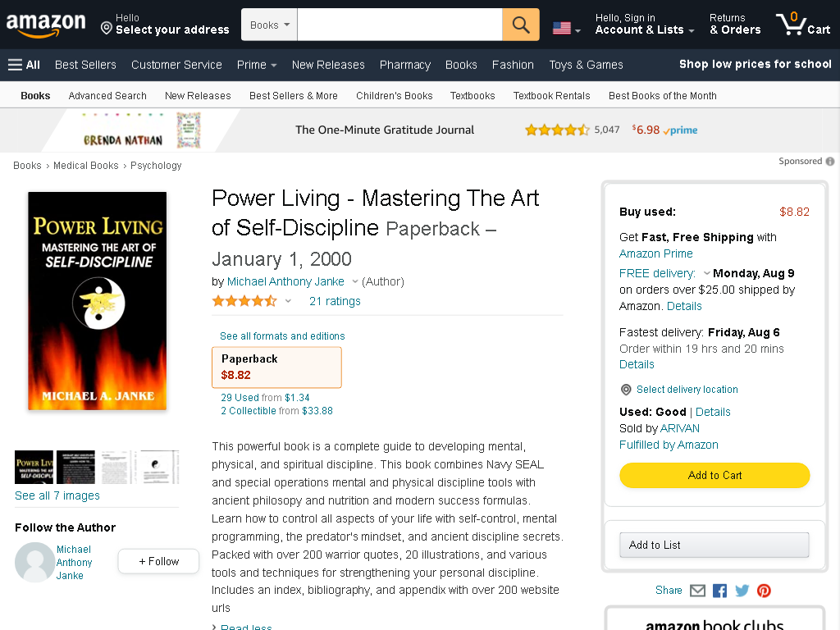The height and width of the screenshot is (630, 840).
Task: Click the yellow Add to Cart button
Action: pos(714,475)
